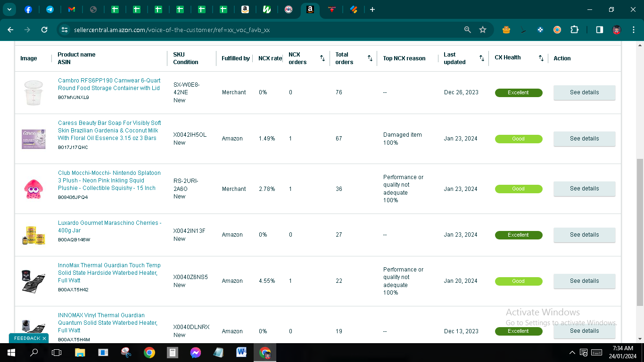View site information for sellercentral.amazon.com
Screen dimensions: 644x362
click(65, 30)
